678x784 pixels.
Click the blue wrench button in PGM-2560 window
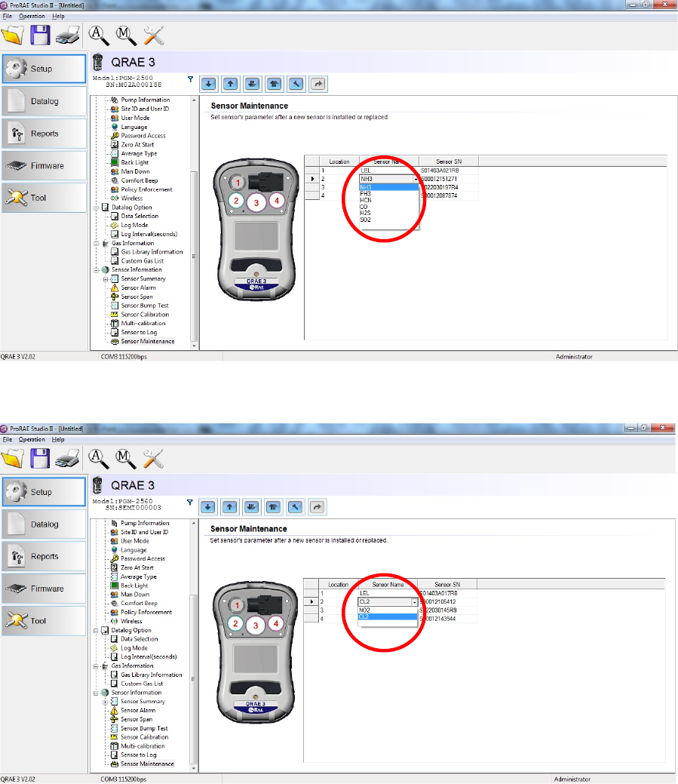296,506
